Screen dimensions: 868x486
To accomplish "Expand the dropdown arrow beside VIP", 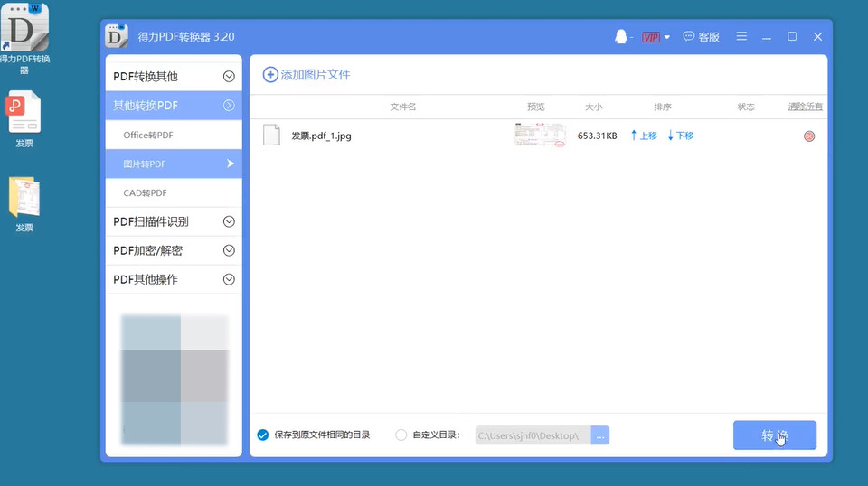I will click(667, 37).
